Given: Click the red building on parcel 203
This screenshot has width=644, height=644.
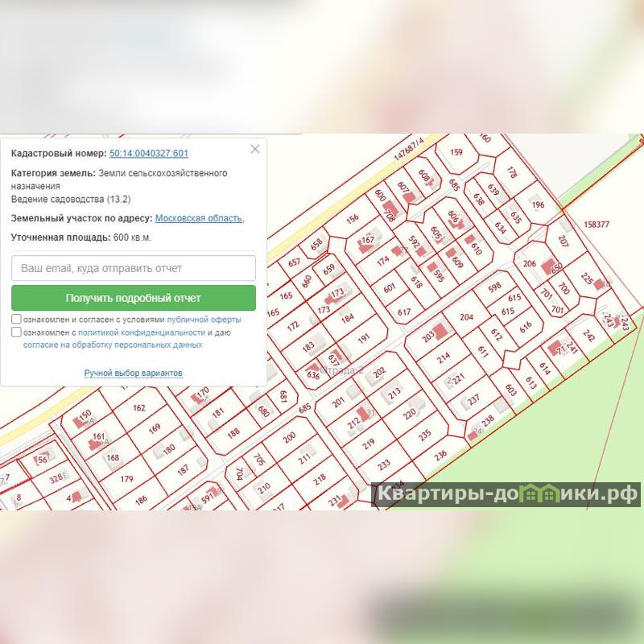Looking at the screenshot, I should [x=440, y=331].
